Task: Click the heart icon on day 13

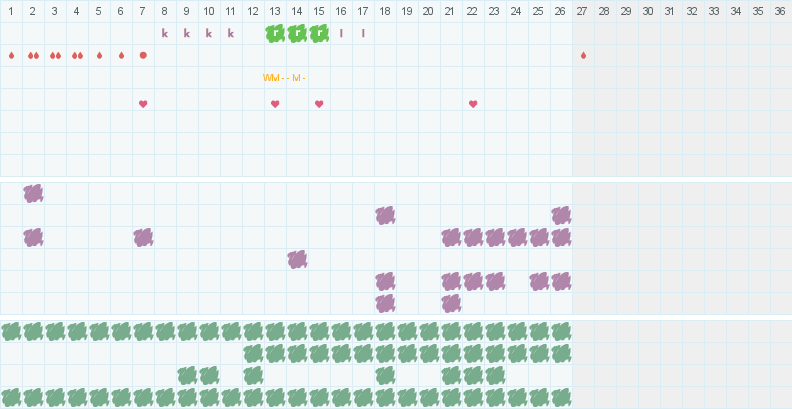Action: tap(275, 104)
